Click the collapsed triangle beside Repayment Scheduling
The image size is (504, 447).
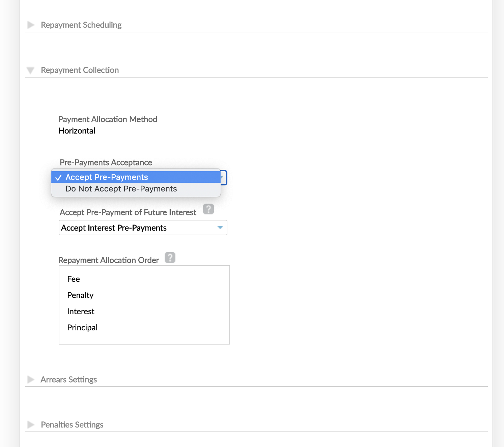tap(31, 25)
